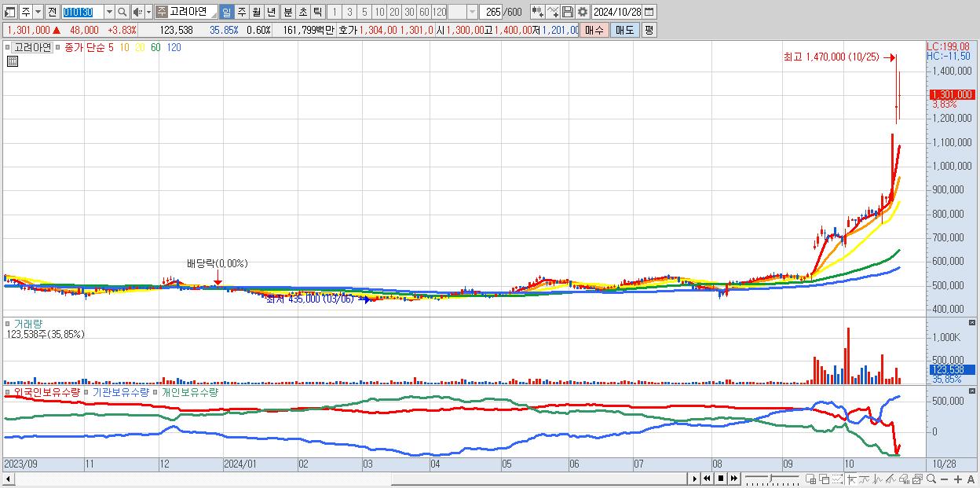Click the stop button in bottom toolbar
Viewport: 980px width, 488px height.
[721, 479]
